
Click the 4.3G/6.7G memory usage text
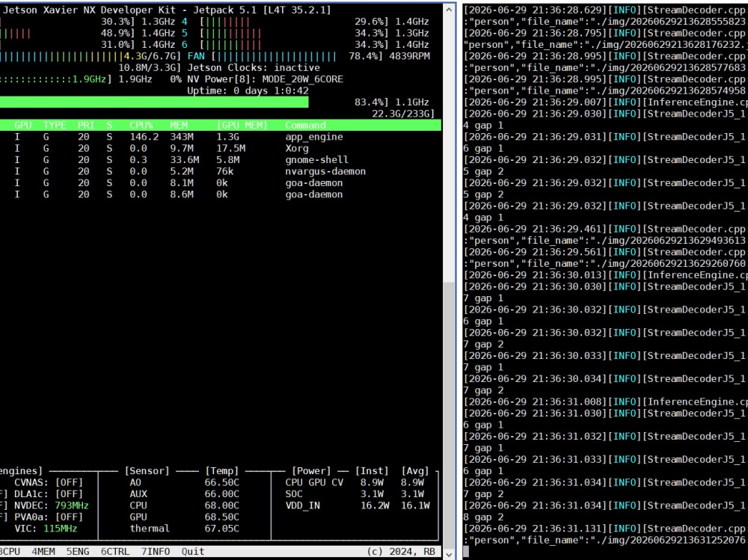coord(153,56)
